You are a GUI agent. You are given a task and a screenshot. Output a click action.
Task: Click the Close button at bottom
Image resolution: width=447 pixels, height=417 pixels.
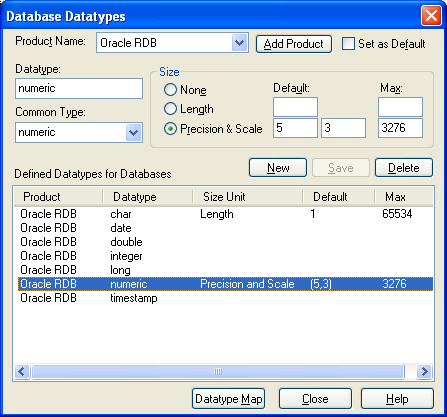315,399
